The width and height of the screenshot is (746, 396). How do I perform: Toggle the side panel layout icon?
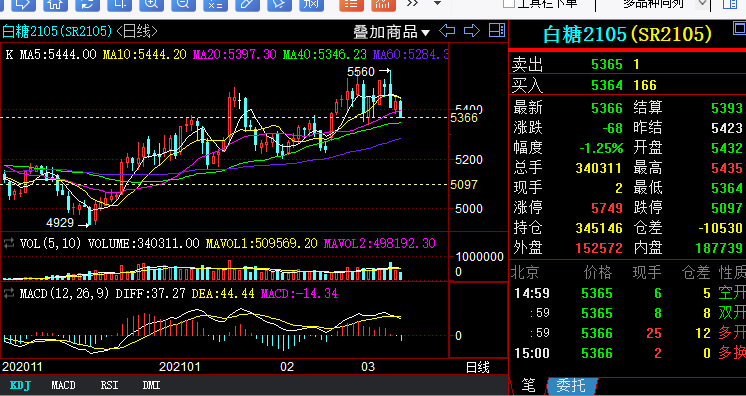pyautogui.click(x=497, y=31)
